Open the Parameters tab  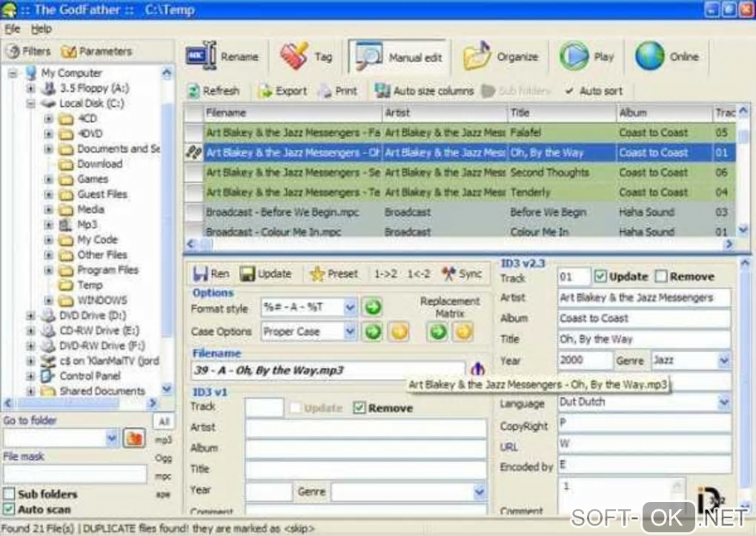tap(96, 51)
